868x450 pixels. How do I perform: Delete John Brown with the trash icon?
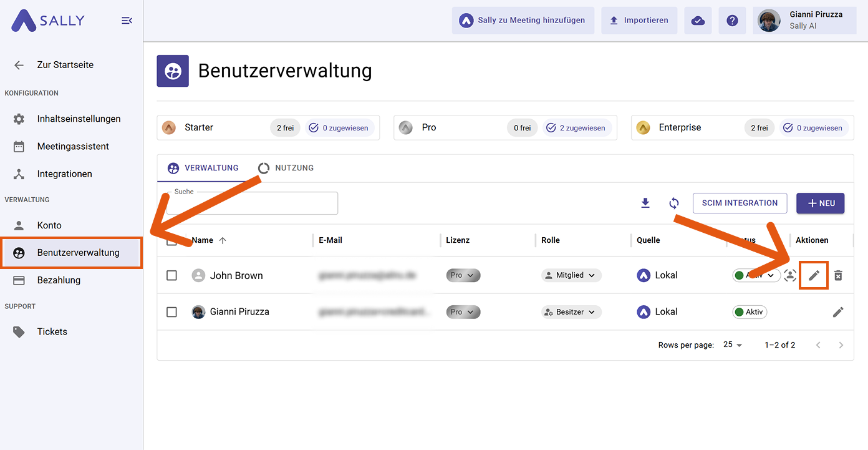pos(838,275)
